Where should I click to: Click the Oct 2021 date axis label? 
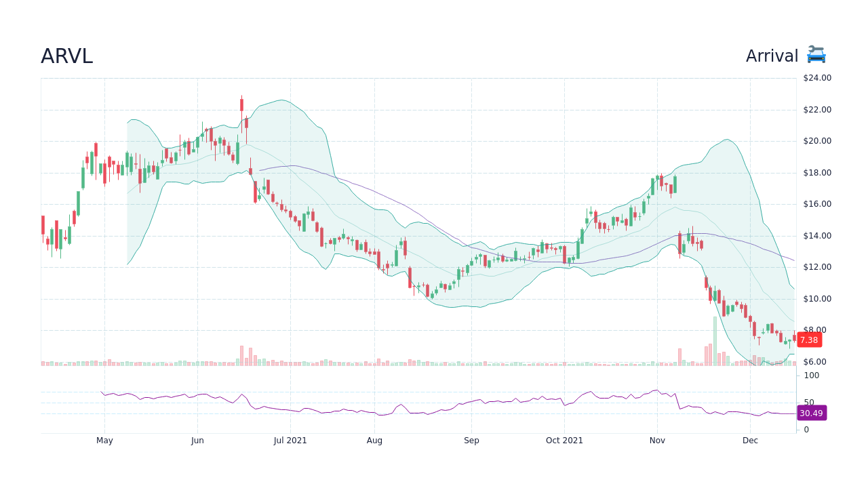click(x=564, y=441)
